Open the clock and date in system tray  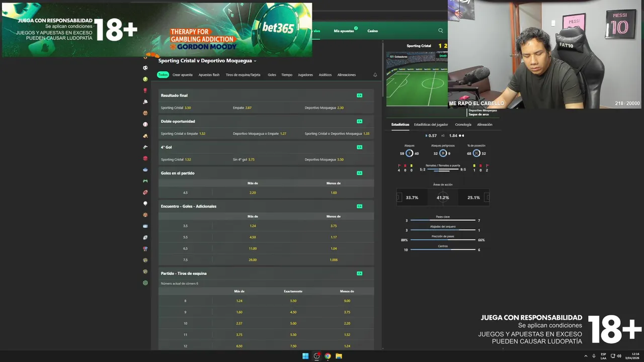click(632, 356)
